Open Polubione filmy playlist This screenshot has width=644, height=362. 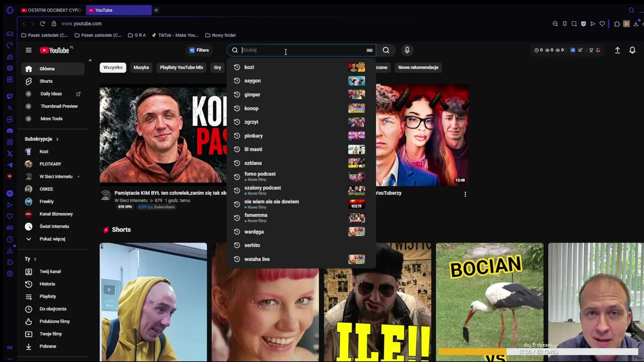click(53, 322)
